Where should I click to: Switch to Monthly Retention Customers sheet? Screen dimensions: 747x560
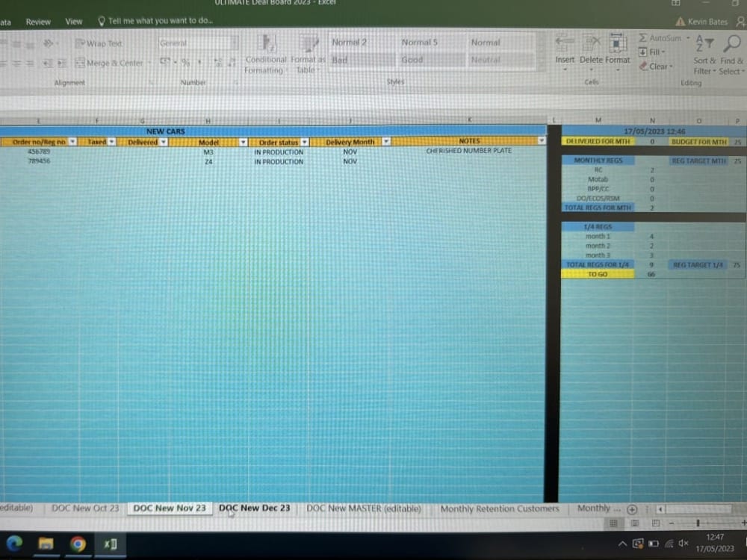click(x=500, y=508)
